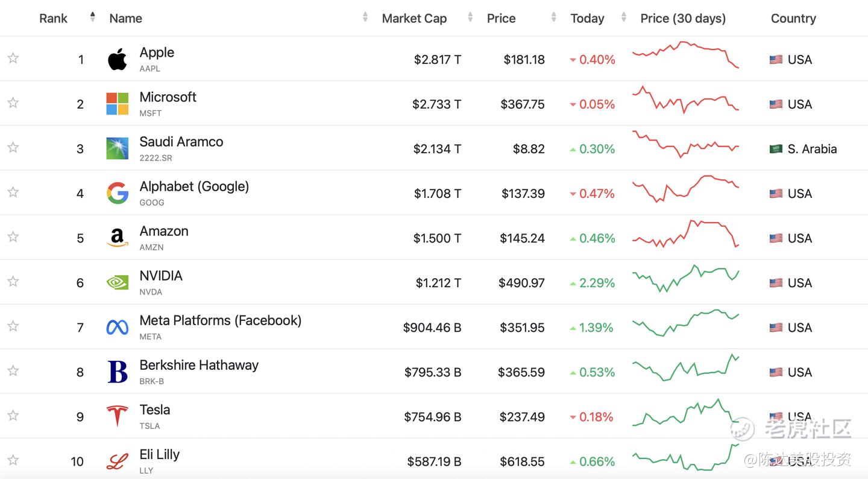Click the NVIDIA green eye logo
Viewport: 868px width, 479px height.
point(118,282)
